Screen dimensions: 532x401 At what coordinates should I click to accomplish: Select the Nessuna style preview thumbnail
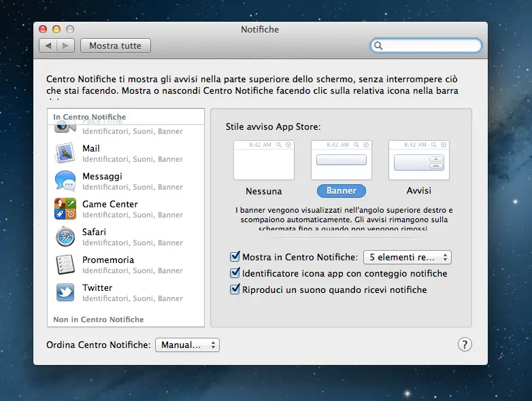(264, 160)
